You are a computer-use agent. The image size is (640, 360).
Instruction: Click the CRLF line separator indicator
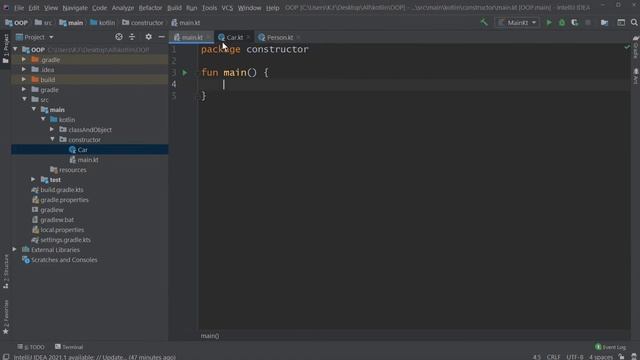[x=553, y=357]
